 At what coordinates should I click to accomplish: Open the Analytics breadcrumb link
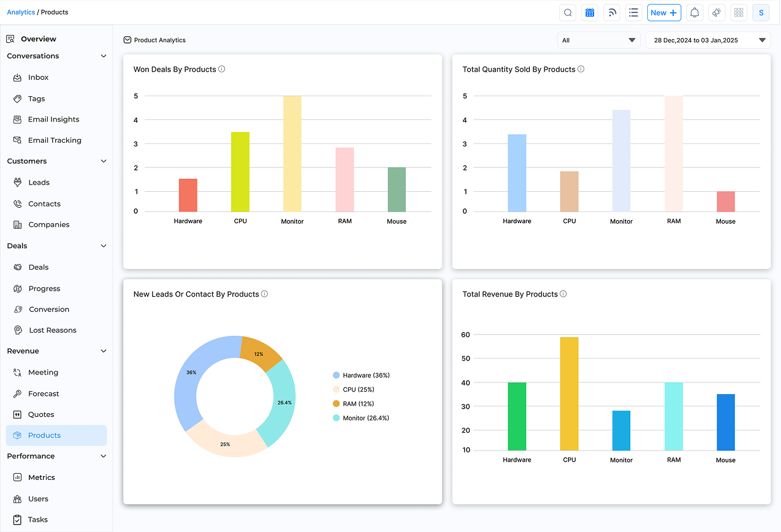click(21, 12)
